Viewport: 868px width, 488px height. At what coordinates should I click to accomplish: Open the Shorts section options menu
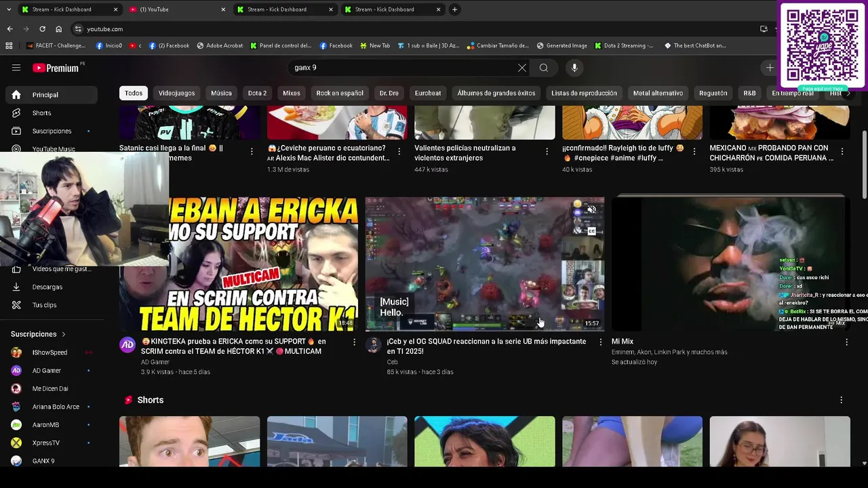tap(841, 401)
